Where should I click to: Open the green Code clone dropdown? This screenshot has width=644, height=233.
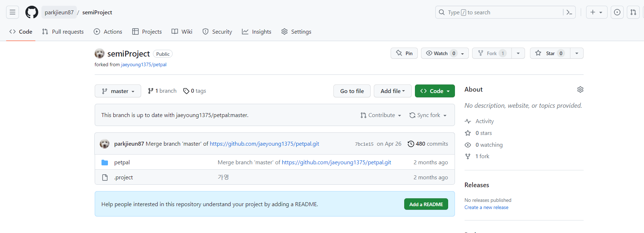pyautogui.click(x=435, y=91)
